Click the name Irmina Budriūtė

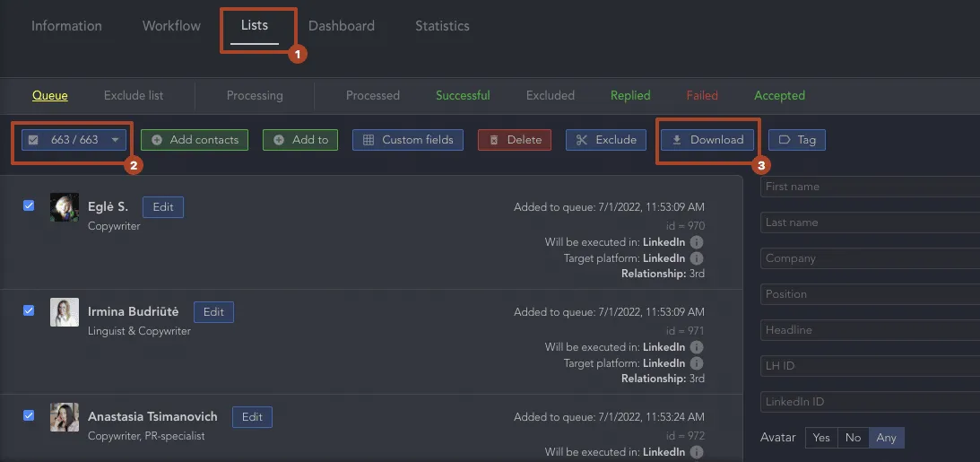pos(134,312)
